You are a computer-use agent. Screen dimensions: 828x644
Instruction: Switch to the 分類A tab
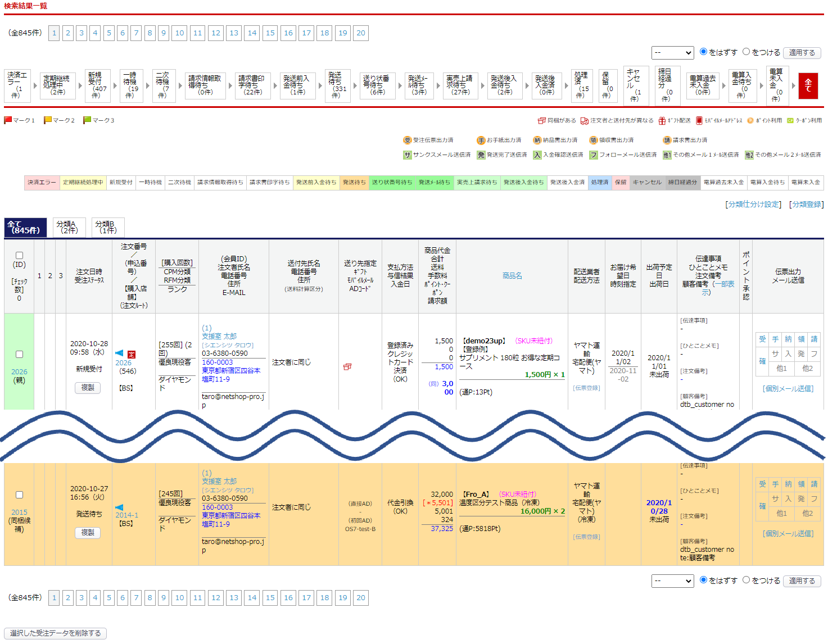[x=69, y=228]
